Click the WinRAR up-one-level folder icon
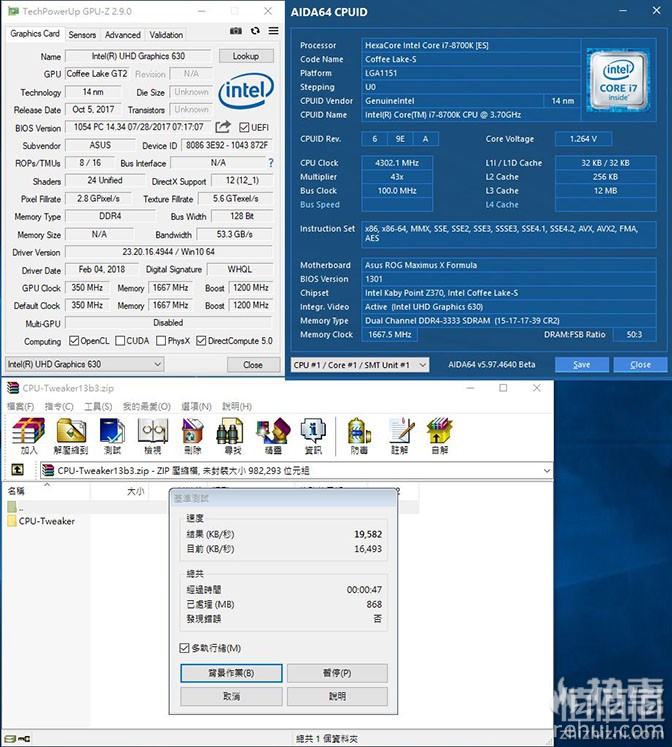This screenshot has height=747, width=672. click(18, 470)
